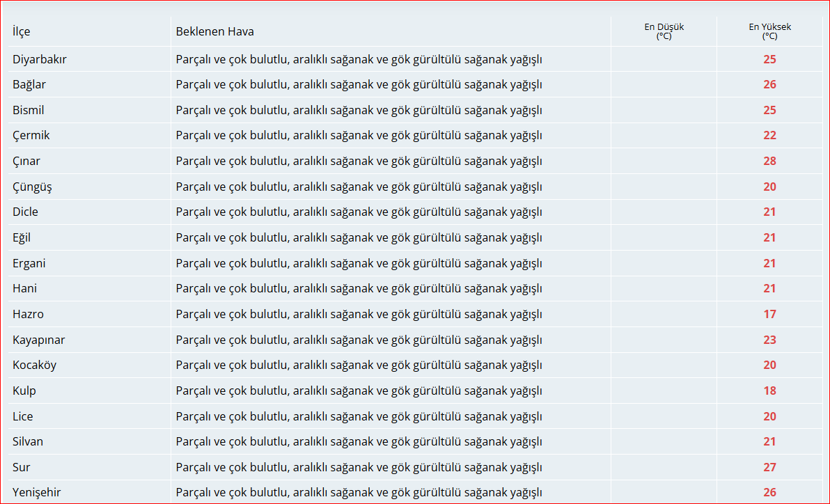Select the Lice district name
Viewport: 830px width, 504px height.
tap(23, 416)
